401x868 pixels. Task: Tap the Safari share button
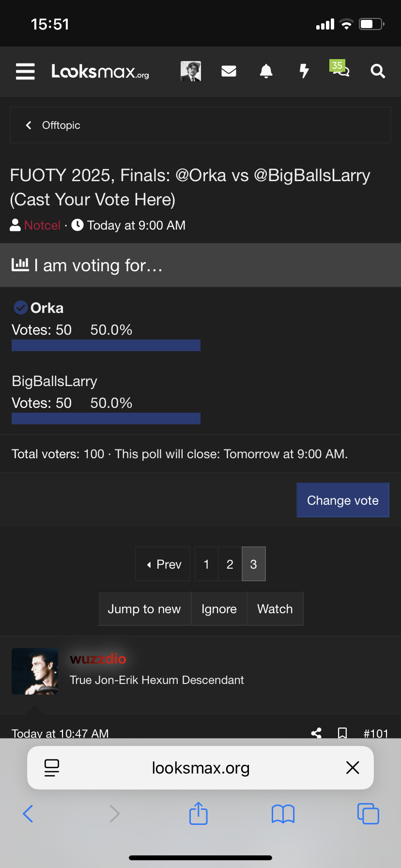pyautogui.click(x=199, y=813)
